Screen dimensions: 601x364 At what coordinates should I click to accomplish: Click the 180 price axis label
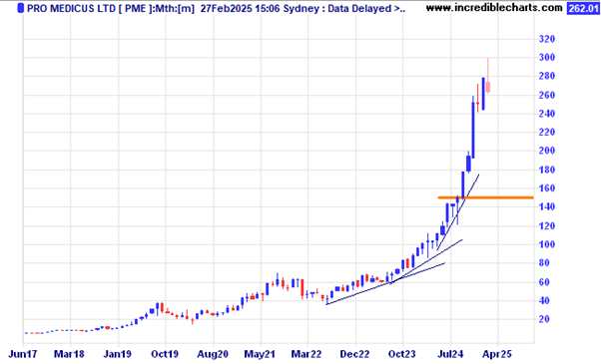547,170
